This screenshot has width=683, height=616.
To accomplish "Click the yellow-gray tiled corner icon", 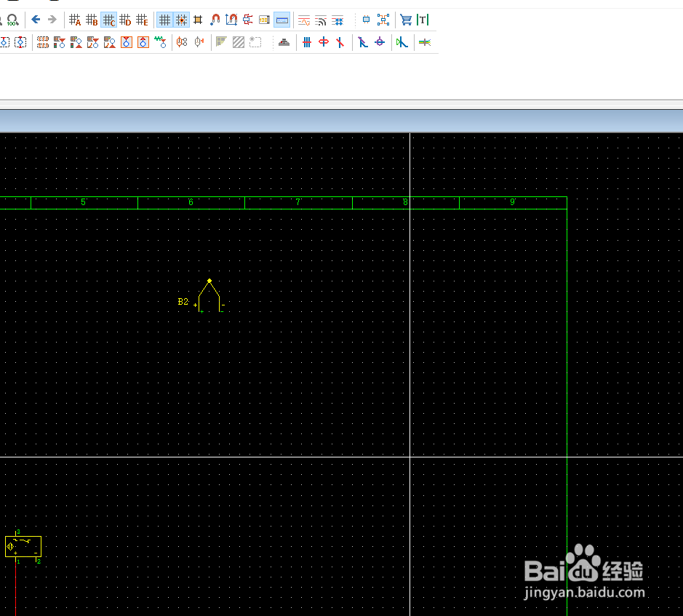I will tap(221, 42).
